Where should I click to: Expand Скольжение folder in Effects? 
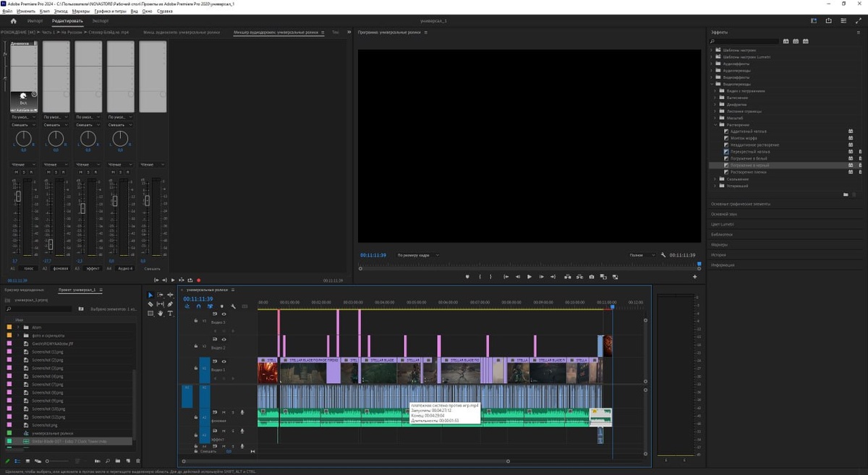(x=715, y=179)
